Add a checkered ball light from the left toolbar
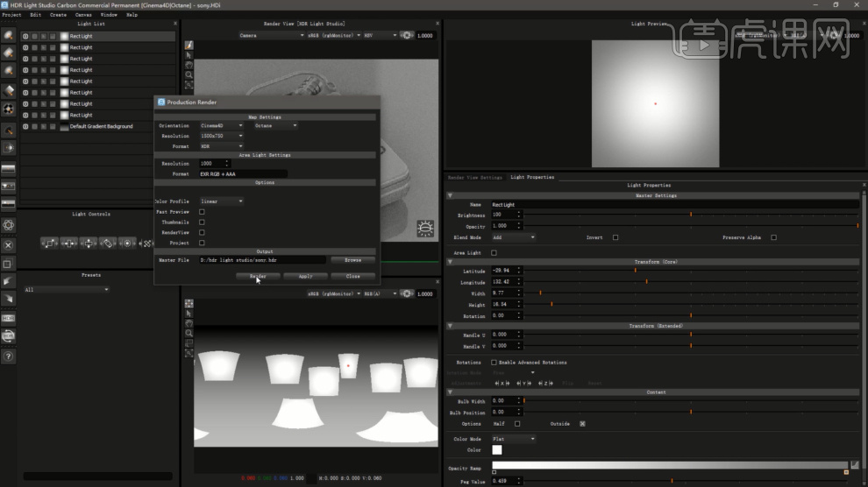 (8, 109)
